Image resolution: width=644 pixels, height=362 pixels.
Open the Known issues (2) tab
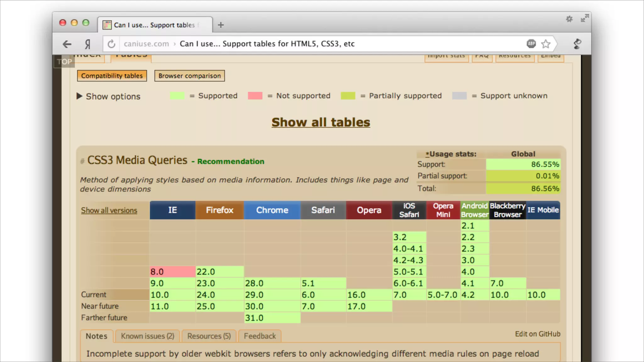coord(147,336)
